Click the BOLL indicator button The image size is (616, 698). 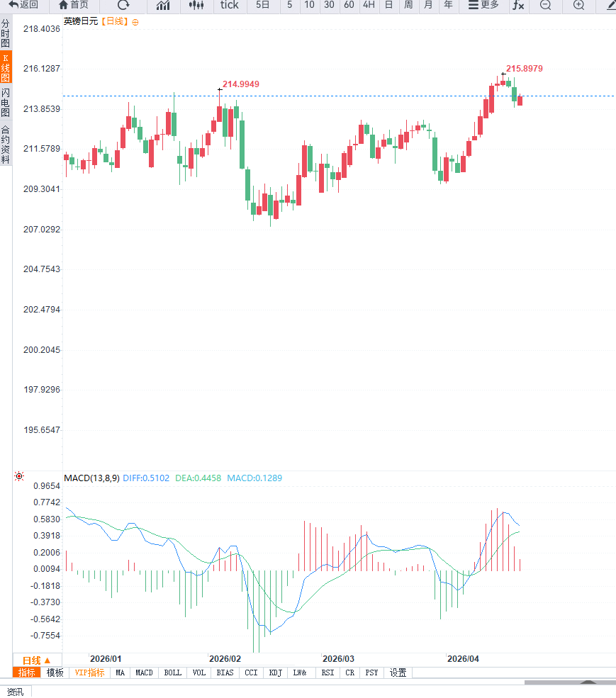click(x=173, y=672)
